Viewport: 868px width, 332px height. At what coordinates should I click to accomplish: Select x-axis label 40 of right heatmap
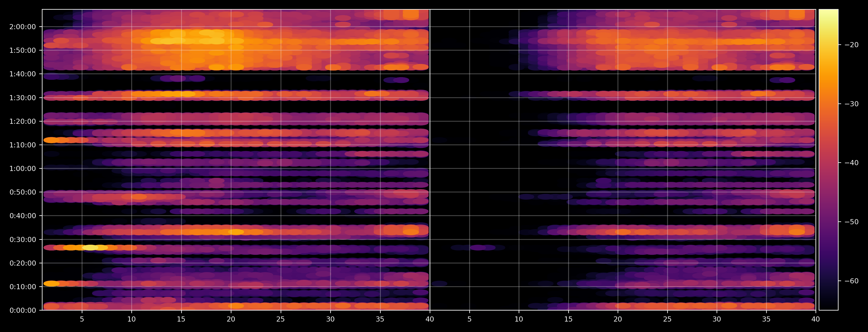tap(816, 319)
